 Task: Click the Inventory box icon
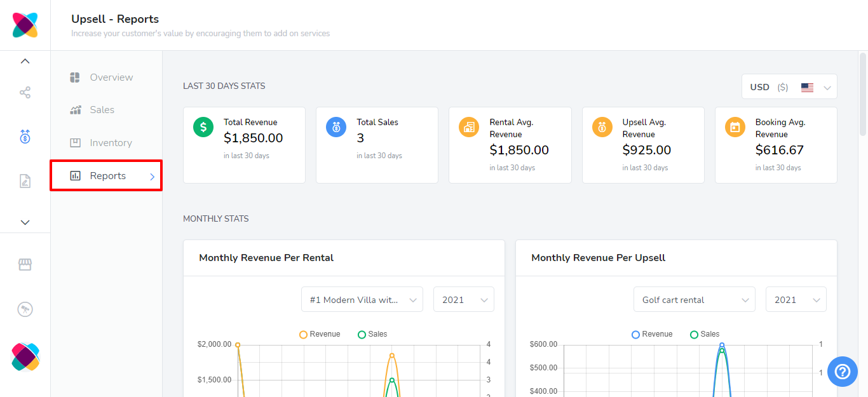(75, 143)
